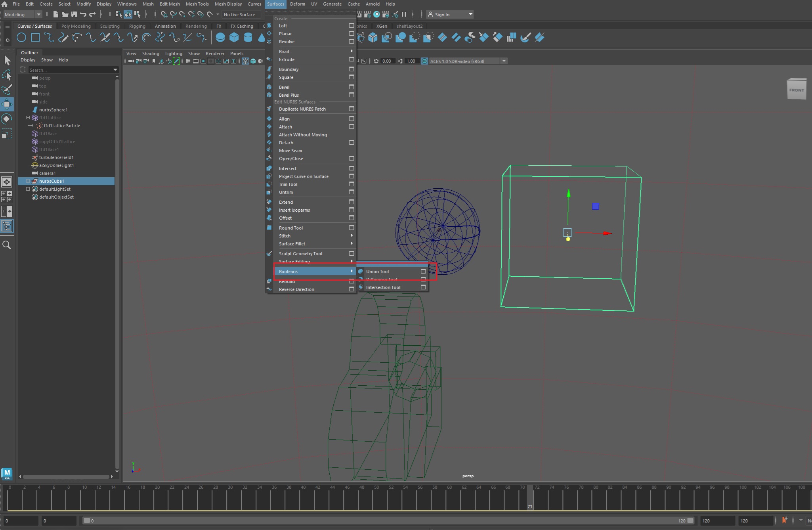Click the New Scene icon

click(x=55, y=14)
